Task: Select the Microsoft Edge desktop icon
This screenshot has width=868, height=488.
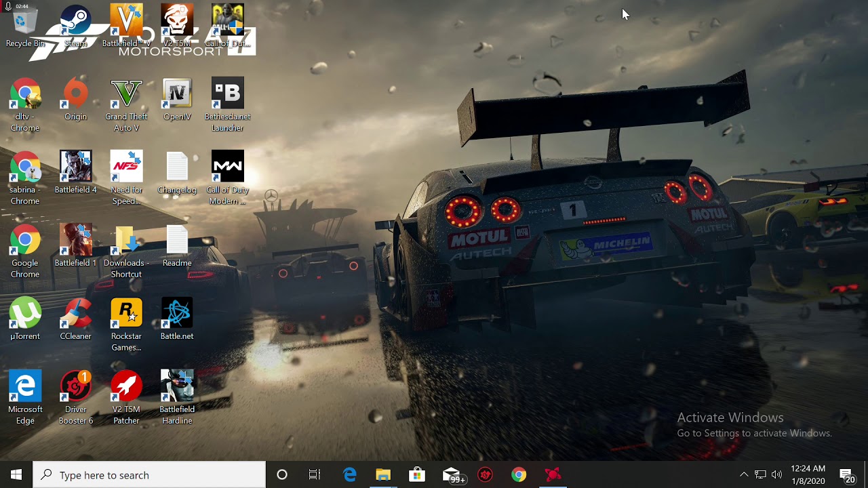Action: click(x=25, y=399)
